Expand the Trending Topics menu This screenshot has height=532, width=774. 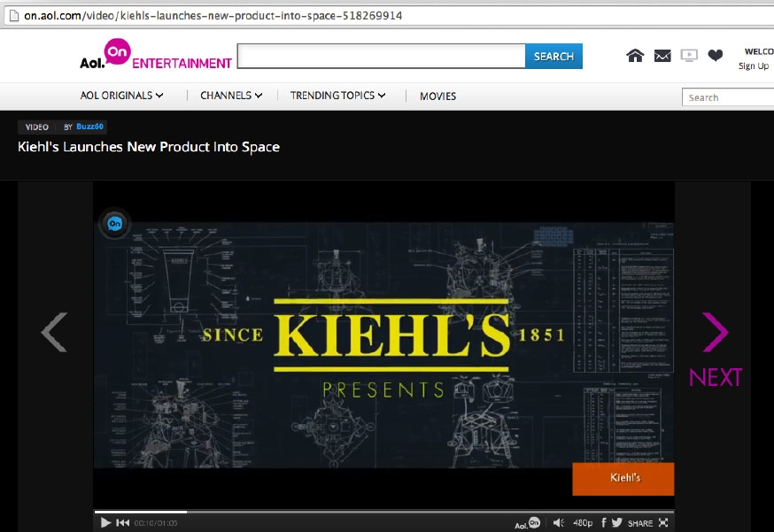(x=337, y=96)
